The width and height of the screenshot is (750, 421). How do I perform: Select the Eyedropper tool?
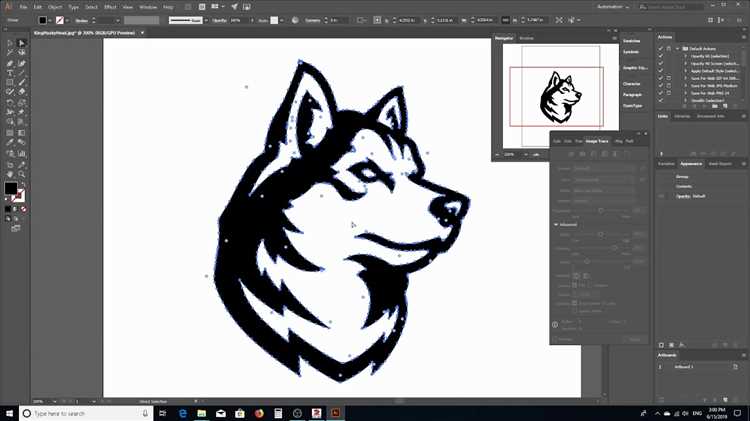tap(10, 143)
